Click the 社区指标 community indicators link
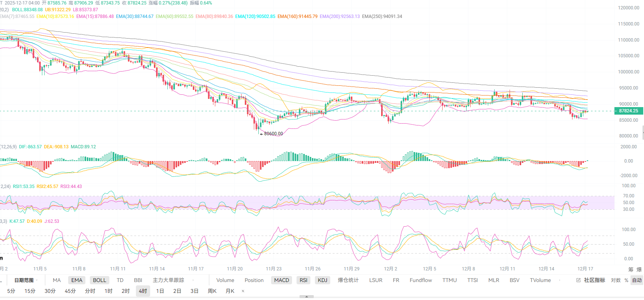This screenshot has height=300, width=644. pos(594,280)
